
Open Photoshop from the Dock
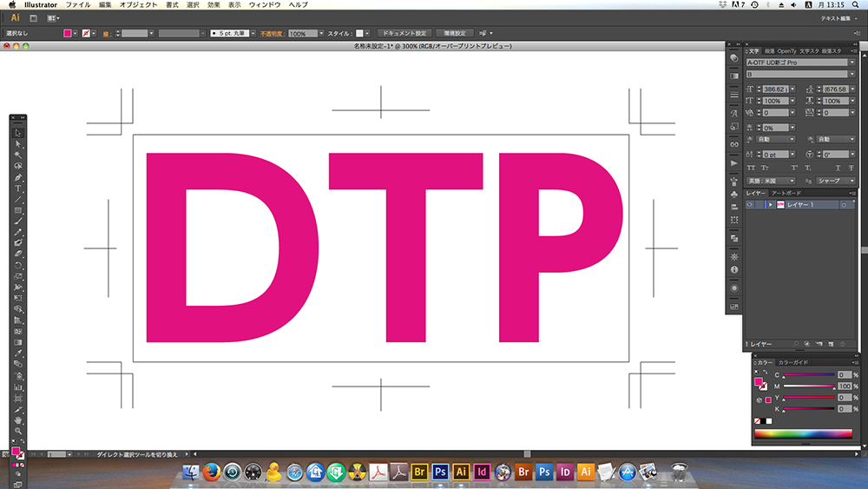[441, 472]
